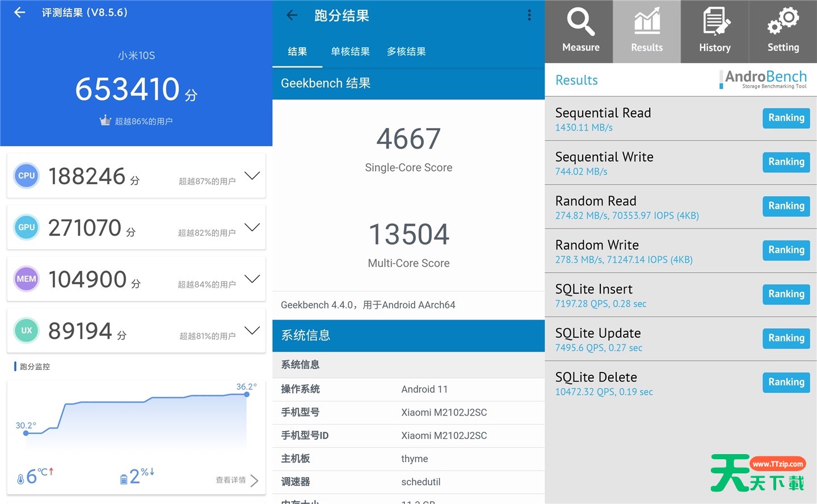Open 查看详情 arrow in monitoring card
Image resolution: width=817 pixels, height=504 pixels.
(254, 480)
